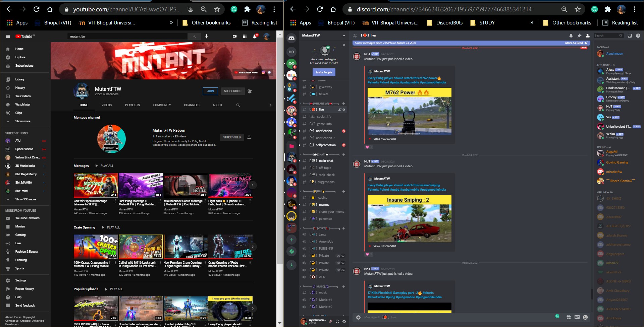Toggle the SUBSCRIBED button for MutantFTW
This screenshot has width=644, height=327.
click(x=232, y=91)
